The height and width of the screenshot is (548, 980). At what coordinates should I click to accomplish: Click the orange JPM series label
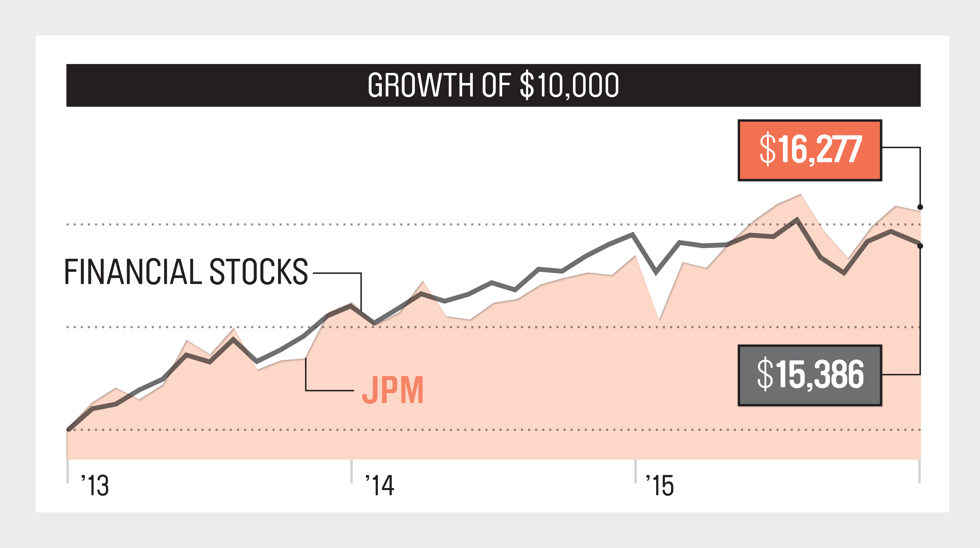(393, 390)
